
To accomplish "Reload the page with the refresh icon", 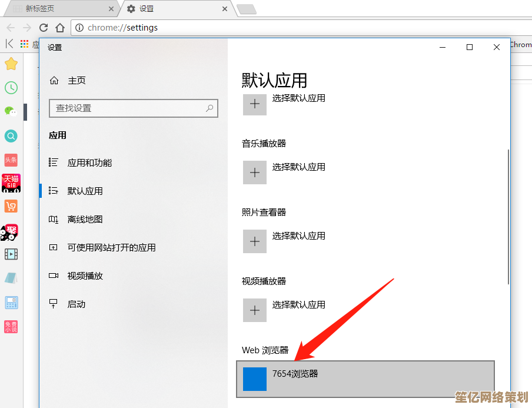I will pos(44,28).
